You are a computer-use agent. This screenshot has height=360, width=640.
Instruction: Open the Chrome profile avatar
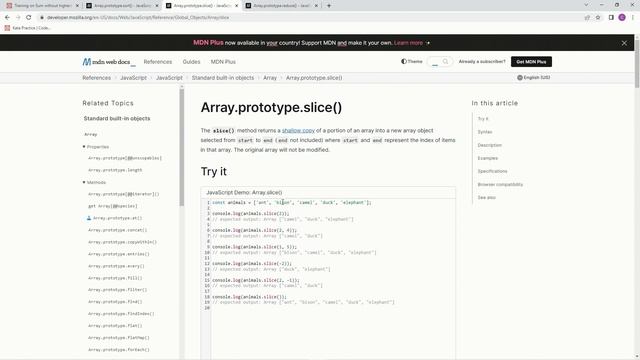(622, 18)
